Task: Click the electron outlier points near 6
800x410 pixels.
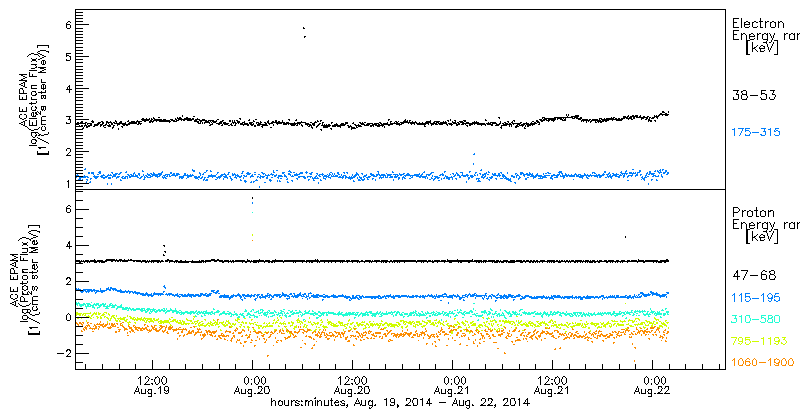Action: [304, 32]
